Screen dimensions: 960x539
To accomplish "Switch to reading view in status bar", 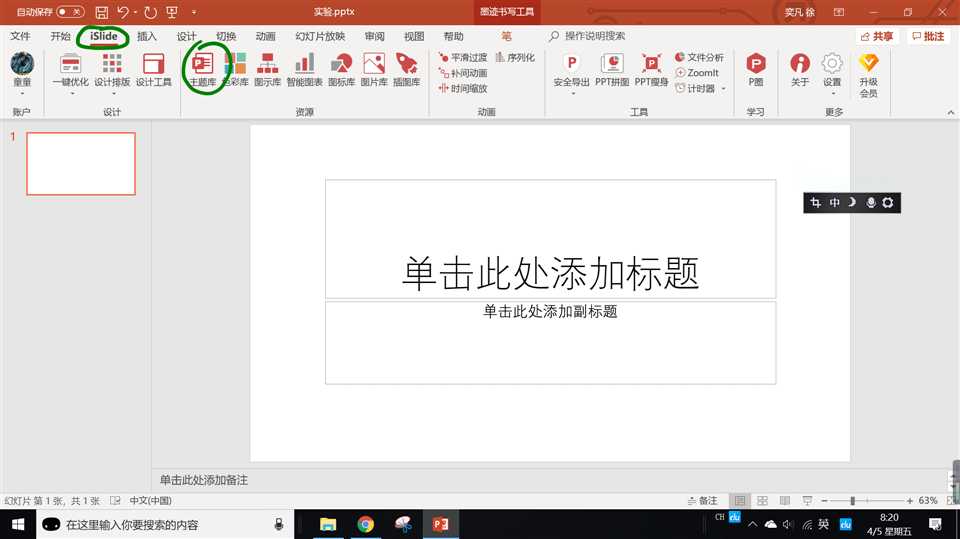I will click(785, 500).
